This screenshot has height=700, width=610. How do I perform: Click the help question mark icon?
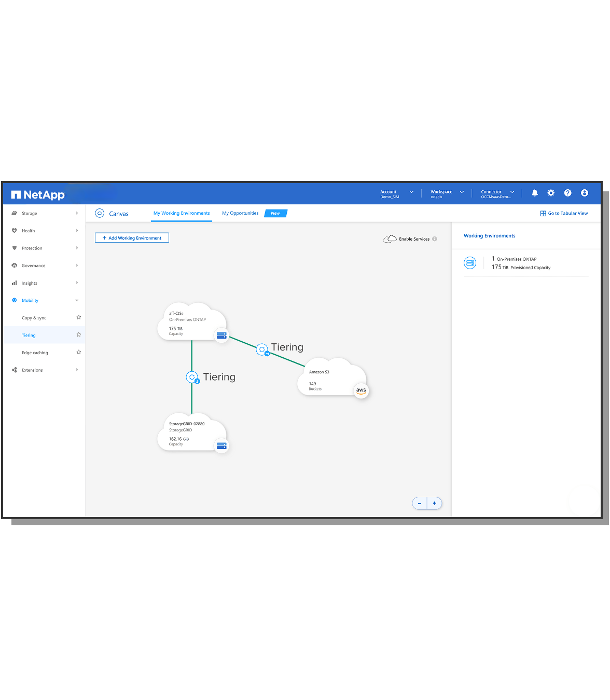[x=567, y=193]
